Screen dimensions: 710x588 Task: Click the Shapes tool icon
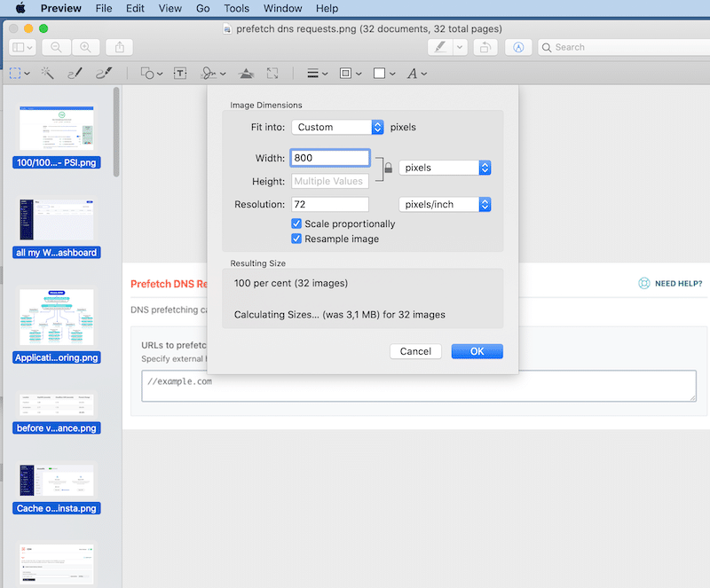(147, 73)
